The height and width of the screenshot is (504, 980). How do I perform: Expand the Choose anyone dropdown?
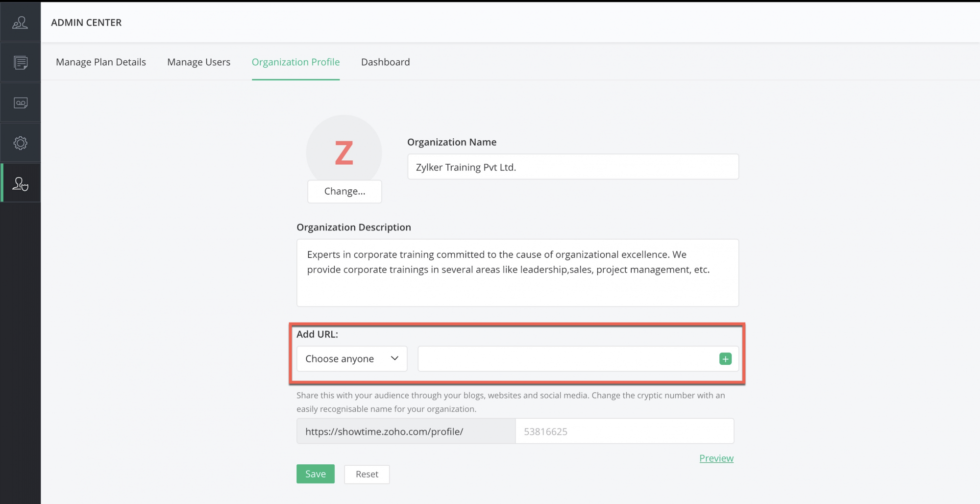pyautogui.click(x=352, y=359)
